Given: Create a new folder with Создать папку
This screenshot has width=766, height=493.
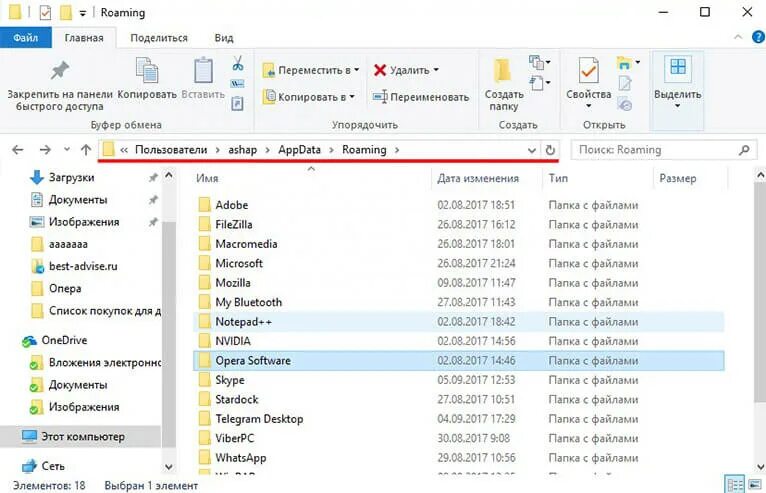Looking at the screenshot, I should 504,85.
